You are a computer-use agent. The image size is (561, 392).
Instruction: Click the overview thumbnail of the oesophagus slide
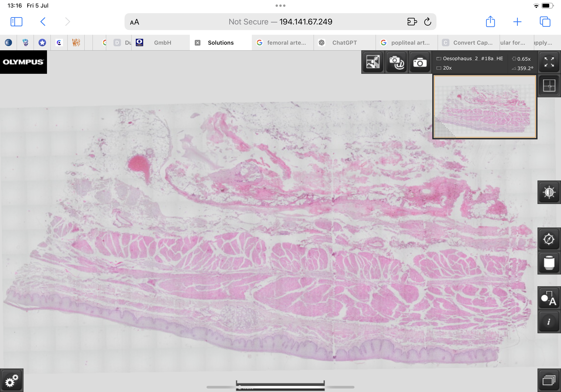point(484,107)
